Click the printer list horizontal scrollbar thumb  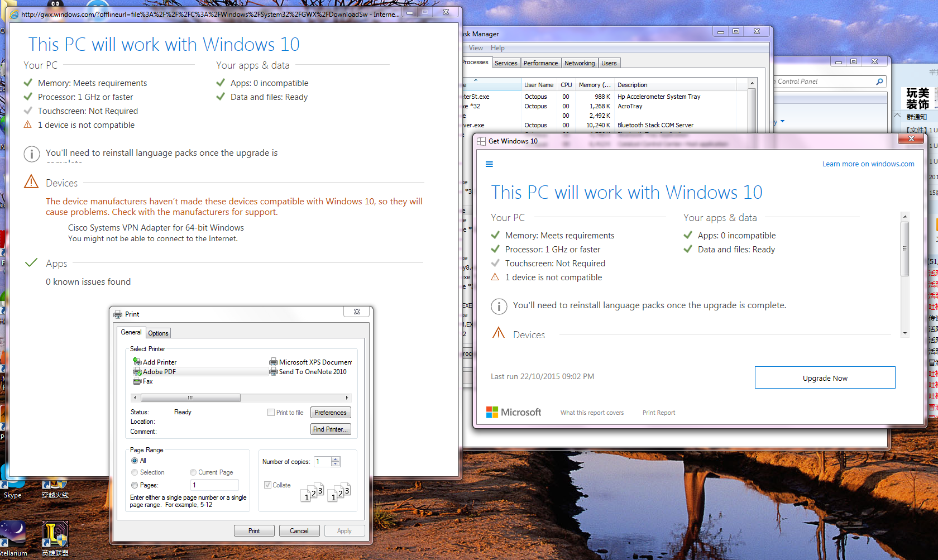pyautogui.click(x=190, y=398)
